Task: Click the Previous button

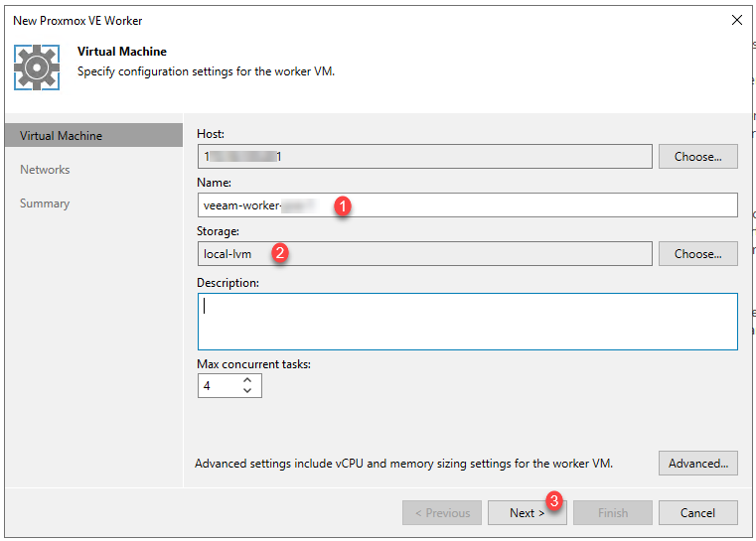Action: pos(442,513)
